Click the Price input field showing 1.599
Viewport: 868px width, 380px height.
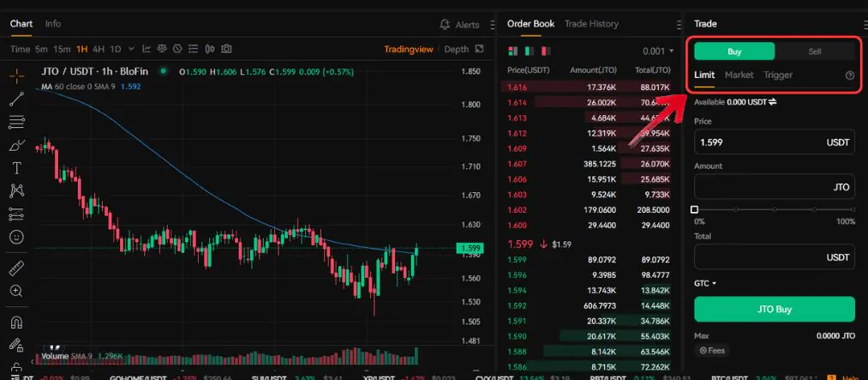click(775, 142)
